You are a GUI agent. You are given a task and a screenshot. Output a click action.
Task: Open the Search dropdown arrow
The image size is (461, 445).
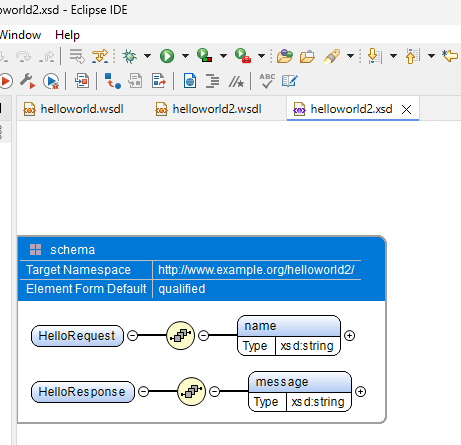pyautogui.click(x=350, y=56)
